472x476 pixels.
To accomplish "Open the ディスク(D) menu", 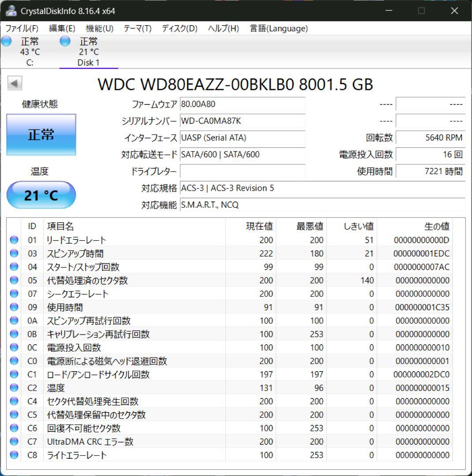I will [x=180, y=29].
